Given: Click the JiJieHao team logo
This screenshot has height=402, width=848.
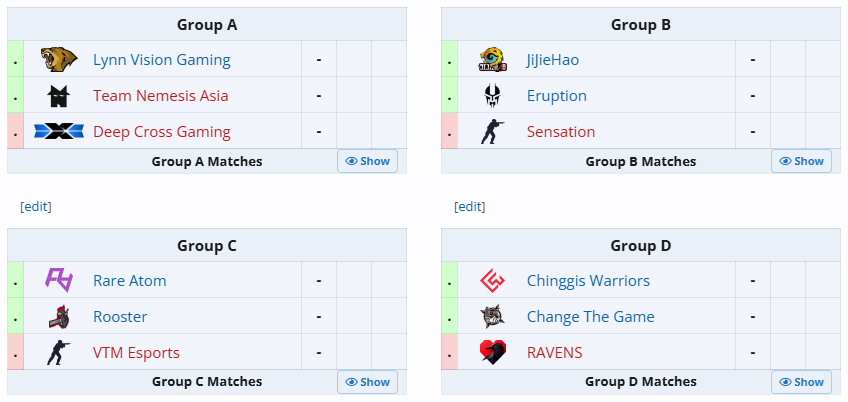Looking at the screenshot, I should coord(492,60).
